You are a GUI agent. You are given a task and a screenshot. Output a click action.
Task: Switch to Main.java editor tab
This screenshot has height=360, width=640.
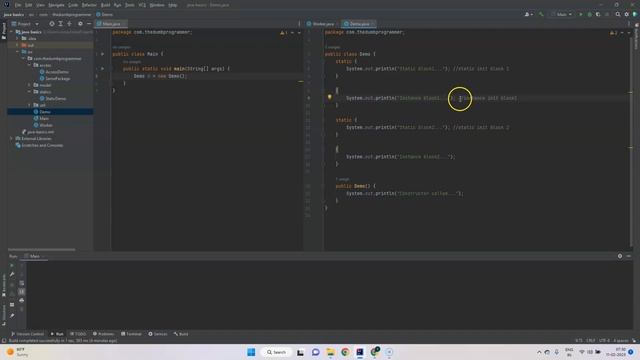click(x=111, y=24)
